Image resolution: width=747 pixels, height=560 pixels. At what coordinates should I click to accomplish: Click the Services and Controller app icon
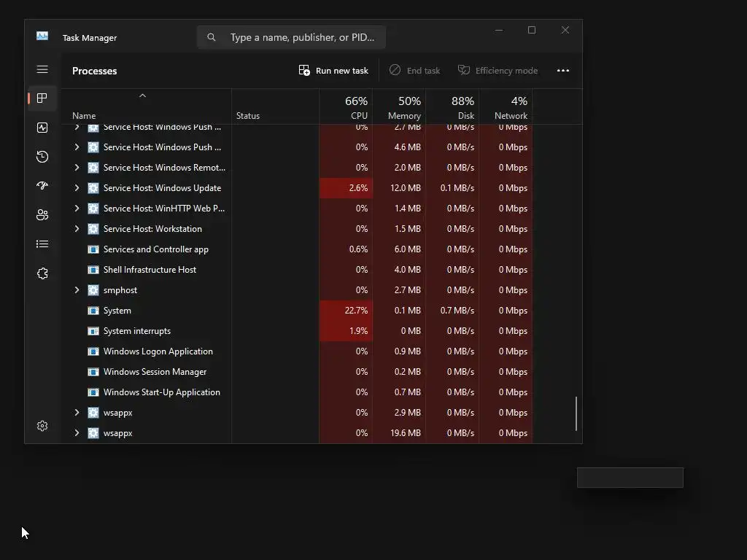(93, 249)
